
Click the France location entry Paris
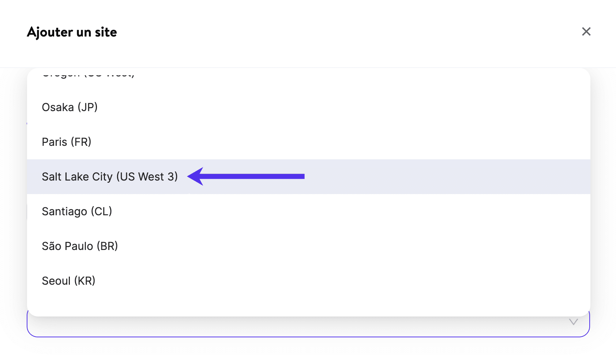coord(67,142)
